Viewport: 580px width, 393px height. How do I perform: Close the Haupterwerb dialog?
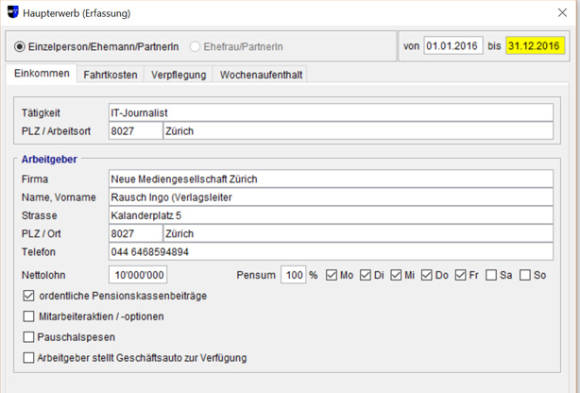pyautogui.click(x=562, y=13)
